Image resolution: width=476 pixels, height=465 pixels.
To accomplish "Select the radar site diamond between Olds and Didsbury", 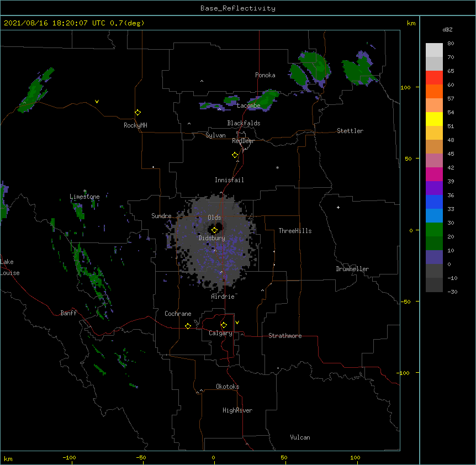I will (x=215, y=230).
